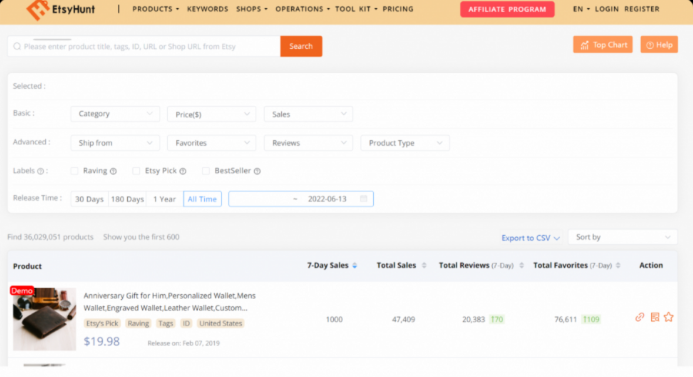Enable the Raving label checkbox
Image resolution: width=693 pixels, height=377 pixels.
[74, 171]
